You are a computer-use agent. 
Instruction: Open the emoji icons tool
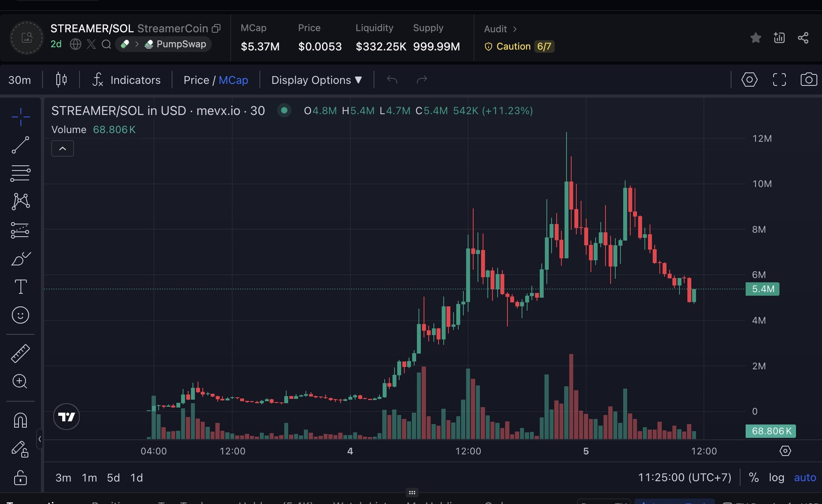tap(20, 315)
